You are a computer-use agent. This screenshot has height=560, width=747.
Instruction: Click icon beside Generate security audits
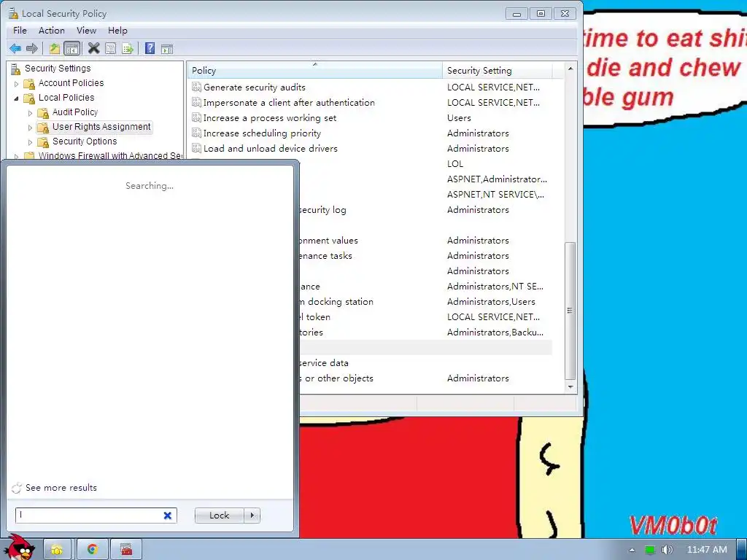196,87
